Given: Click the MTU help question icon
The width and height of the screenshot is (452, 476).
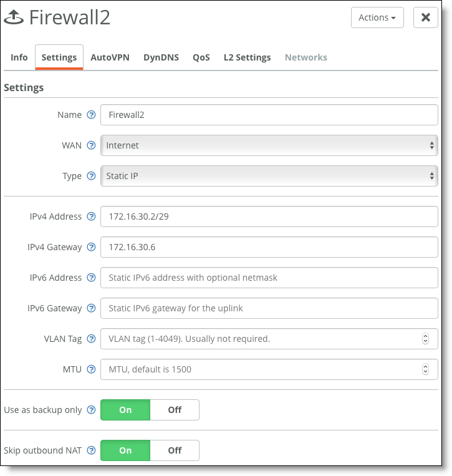Looking at the screenshot, I should [x=91, y=369].
